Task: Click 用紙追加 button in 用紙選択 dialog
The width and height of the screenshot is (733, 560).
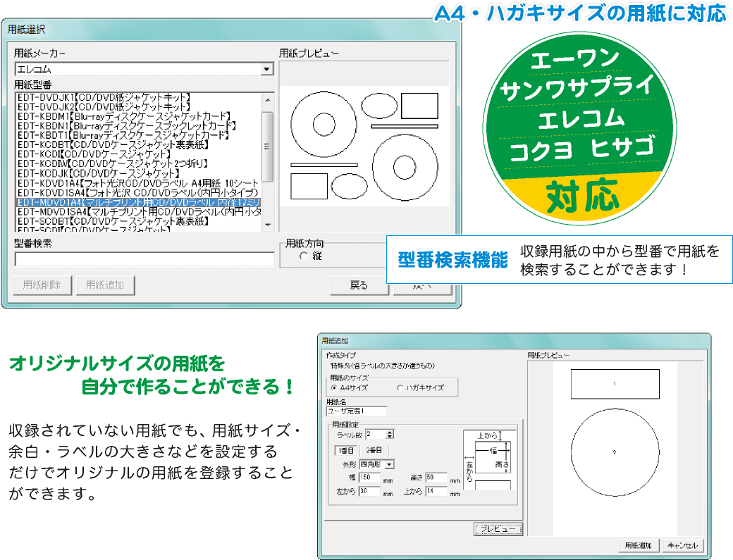Action: pyautogui.click(x=105, y=285)
